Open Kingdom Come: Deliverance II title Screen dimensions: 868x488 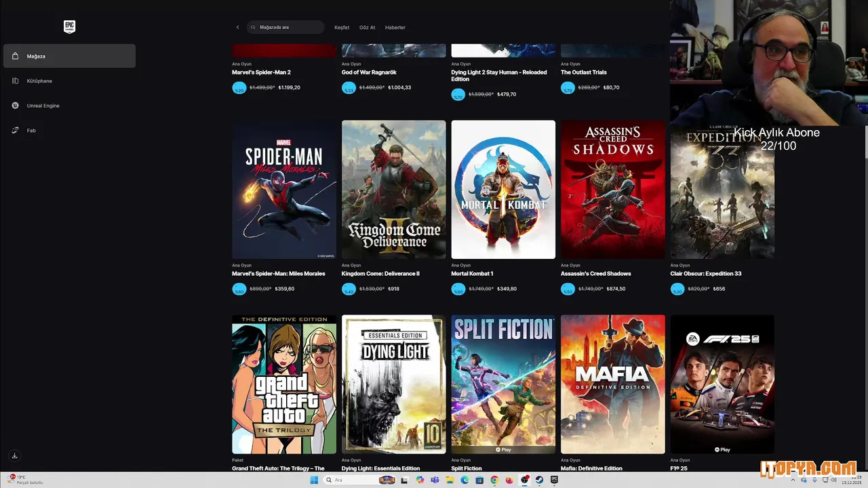[x=380, y=273]
